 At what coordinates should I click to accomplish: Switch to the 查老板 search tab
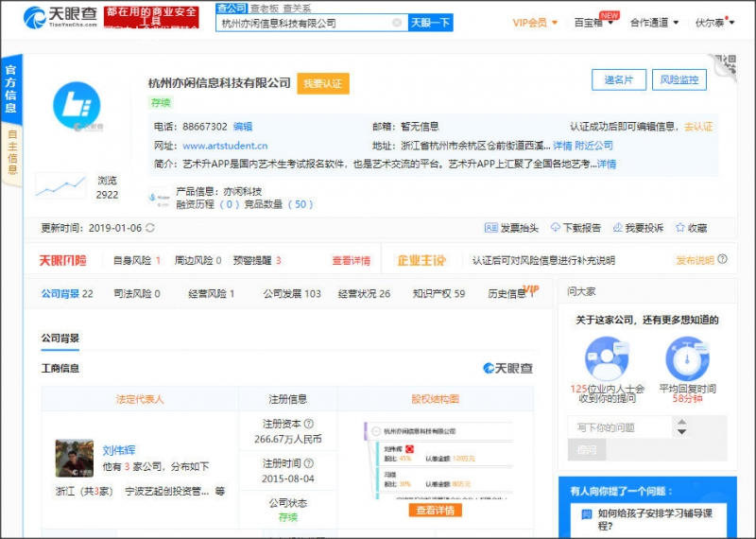265,8
